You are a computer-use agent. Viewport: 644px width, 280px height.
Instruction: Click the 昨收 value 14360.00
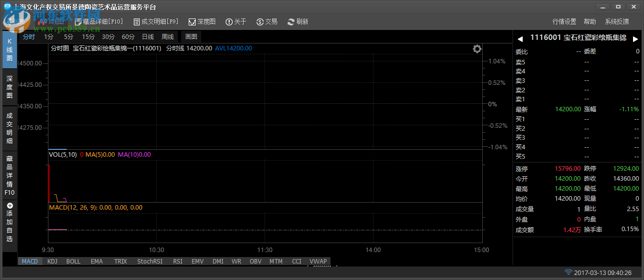tap(626, 179)
